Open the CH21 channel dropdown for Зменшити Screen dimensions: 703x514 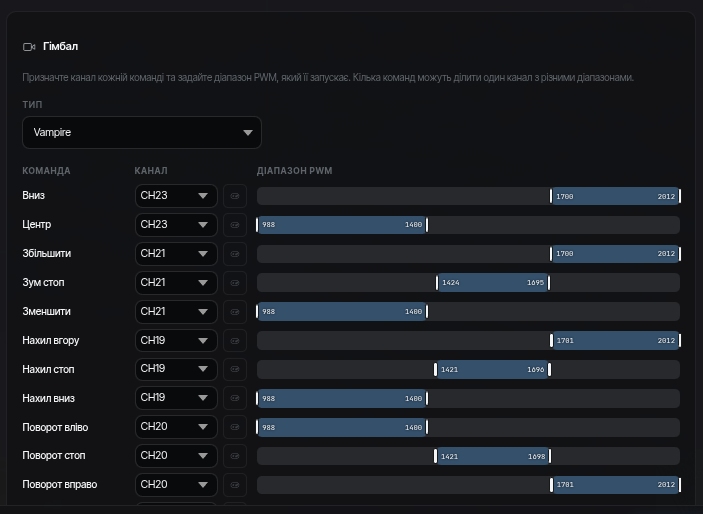coord(176,312)
